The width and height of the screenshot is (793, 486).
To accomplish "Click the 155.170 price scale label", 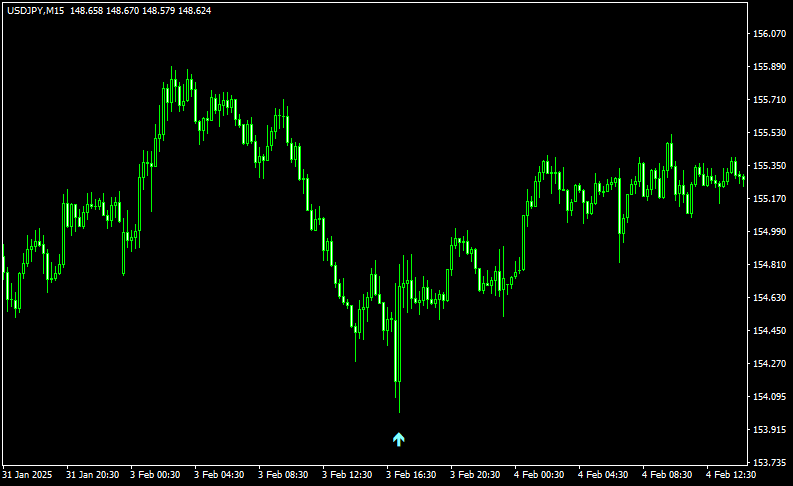I will pos(768,199).
